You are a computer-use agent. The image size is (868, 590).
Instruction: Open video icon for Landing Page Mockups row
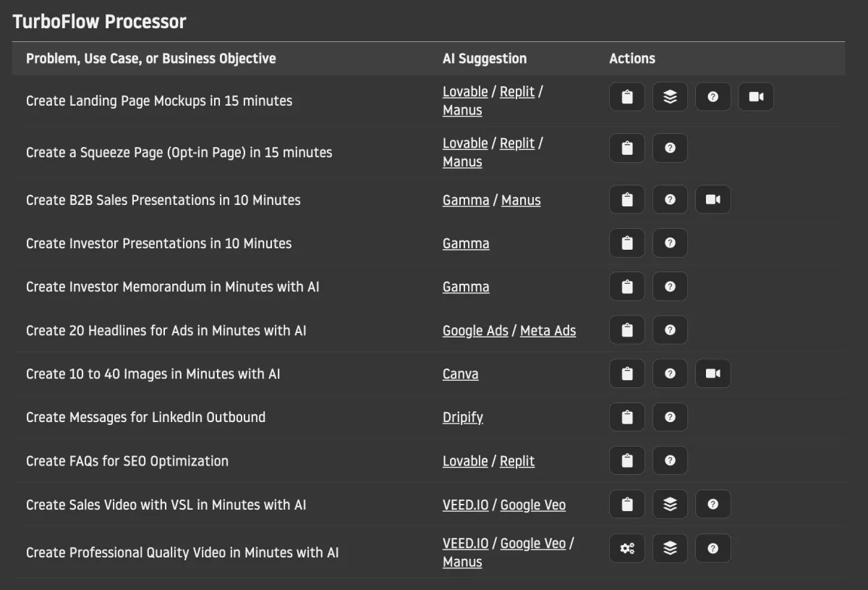point(756,97)
